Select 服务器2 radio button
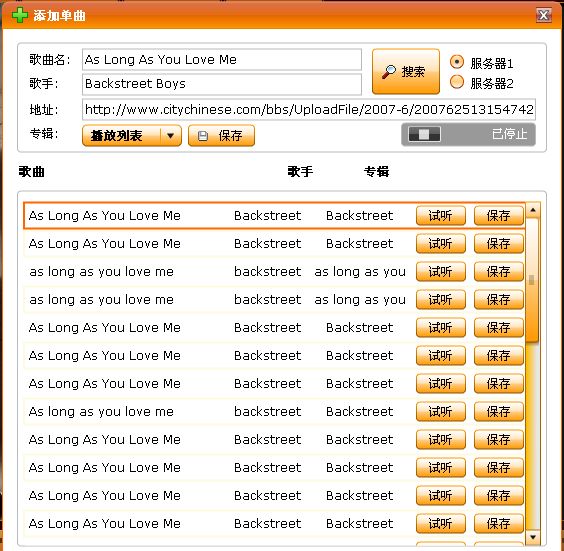The height and width of the screenshot is (551, 564). click(x=457, y=82)
